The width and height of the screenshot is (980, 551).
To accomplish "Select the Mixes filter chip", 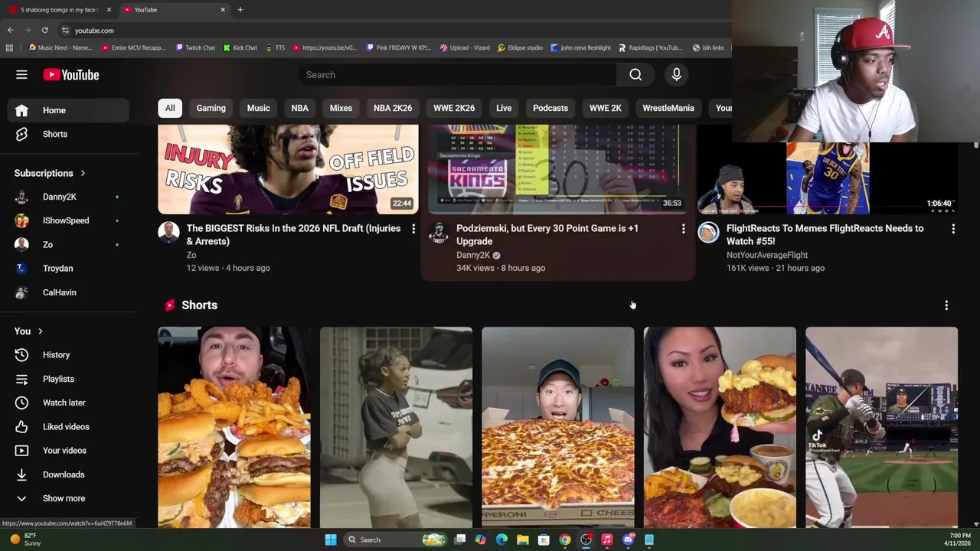I will pos(341,108).
